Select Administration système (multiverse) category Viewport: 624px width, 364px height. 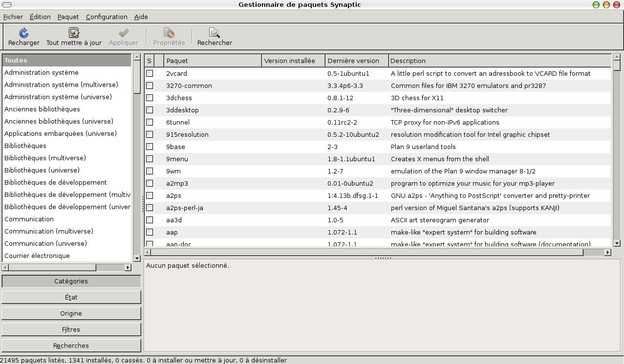(x=66, y=85)
